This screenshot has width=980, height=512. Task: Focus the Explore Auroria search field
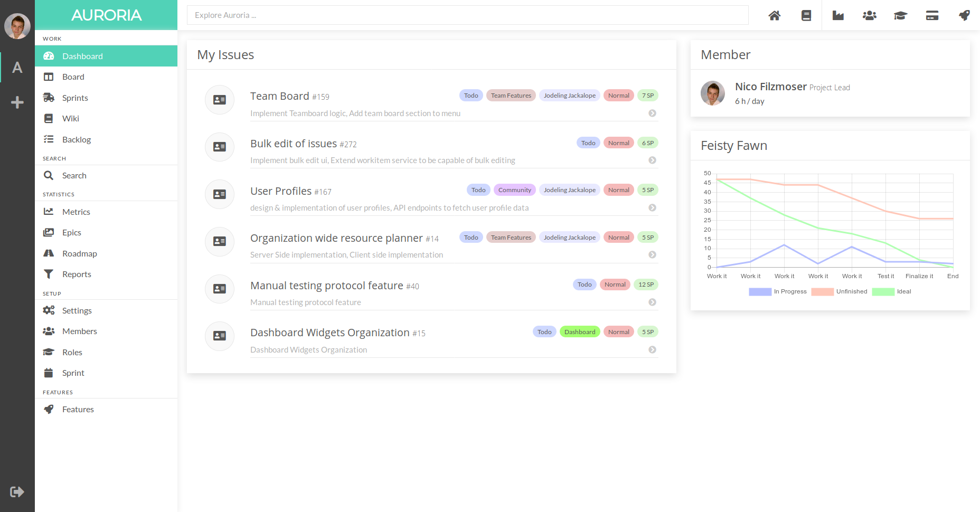467,15
